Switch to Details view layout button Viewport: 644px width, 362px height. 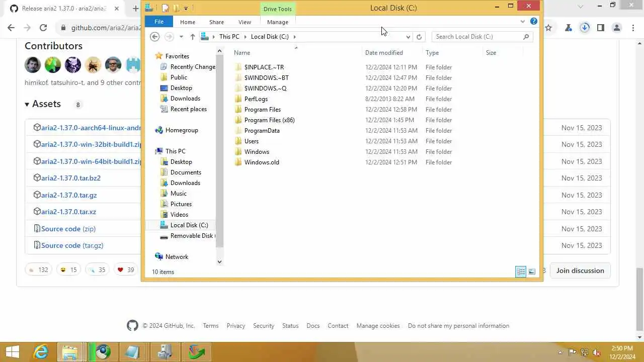point(521,272)
